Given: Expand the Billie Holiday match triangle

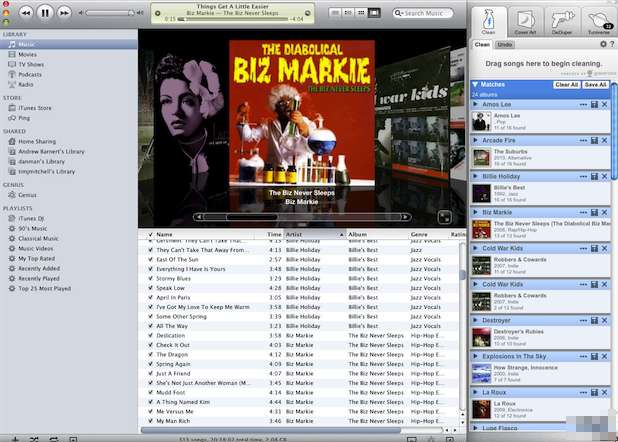Looking at the screenshot, I should pos(475,176).
